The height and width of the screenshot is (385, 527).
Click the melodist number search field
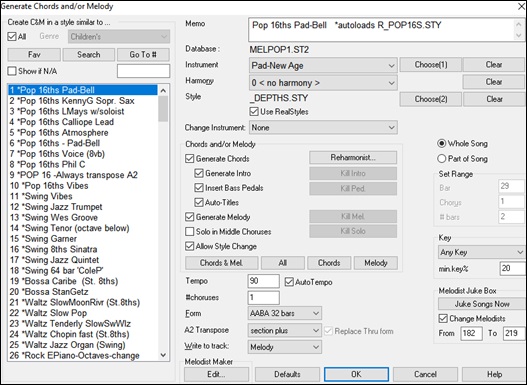pos(144,71)
